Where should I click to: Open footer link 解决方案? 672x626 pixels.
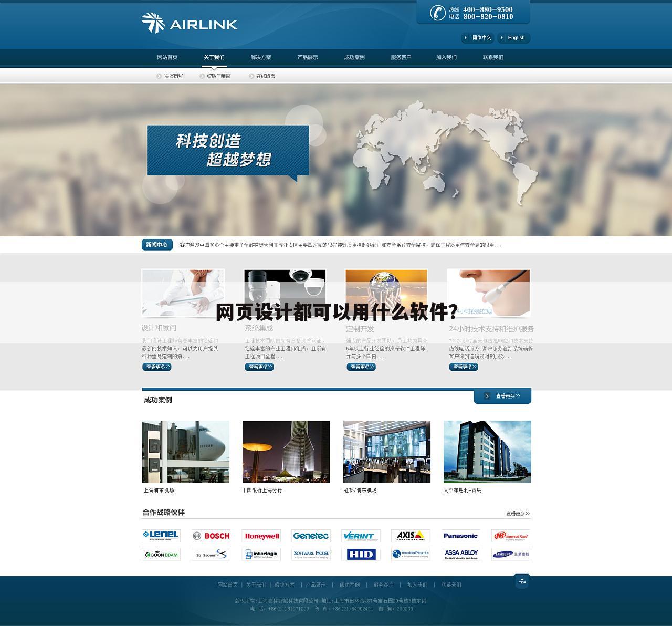point(285,585)
